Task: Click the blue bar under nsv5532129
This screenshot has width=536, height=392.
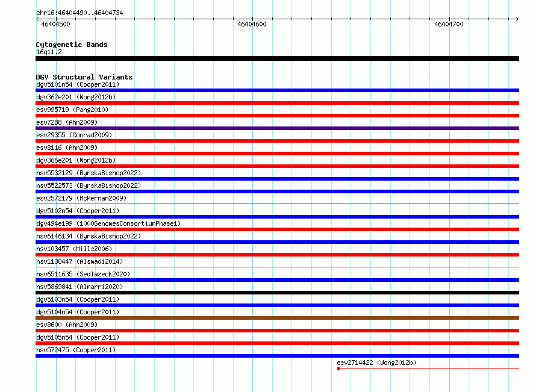Action: [x=277, y=179]
